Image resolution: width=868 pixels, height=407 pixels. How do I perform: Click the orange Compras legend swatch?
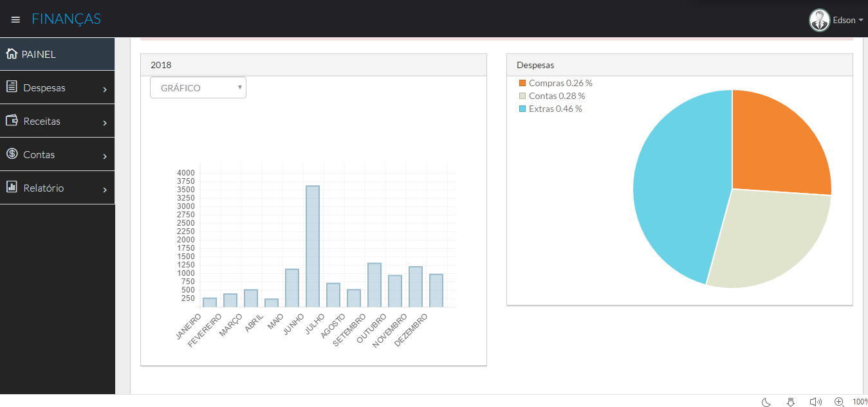click(522, 83)
